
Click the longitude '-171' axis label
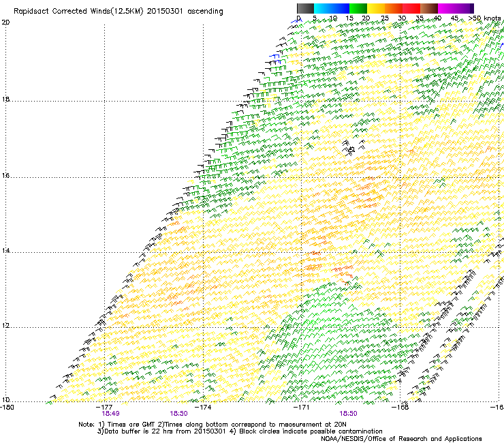[302, 408]
